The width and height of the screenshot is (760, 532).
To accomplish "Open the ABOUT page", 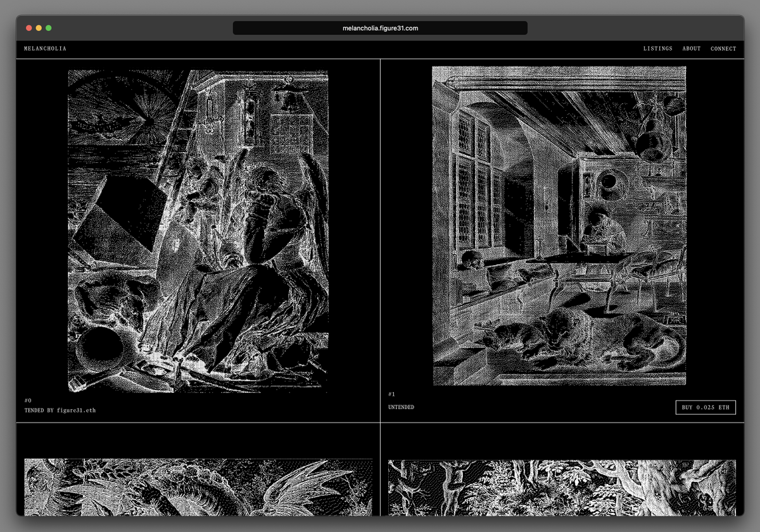I will point(692,49).
